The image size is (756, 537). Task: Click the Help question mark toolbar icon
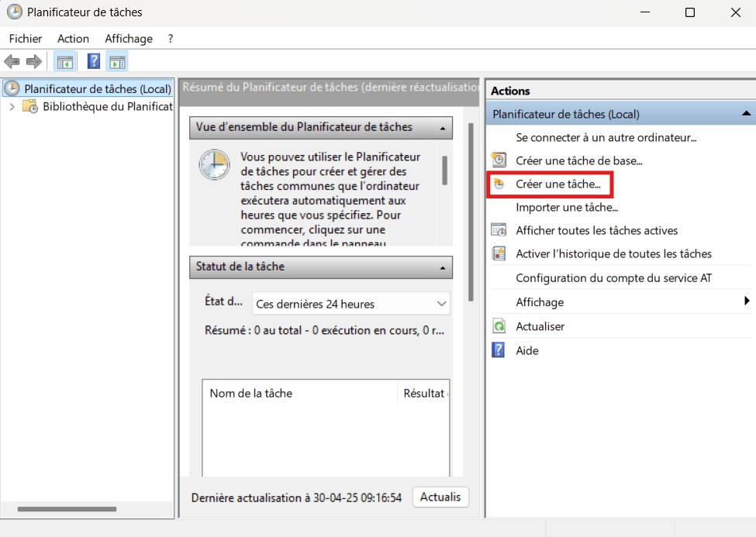tap(93, 61)
